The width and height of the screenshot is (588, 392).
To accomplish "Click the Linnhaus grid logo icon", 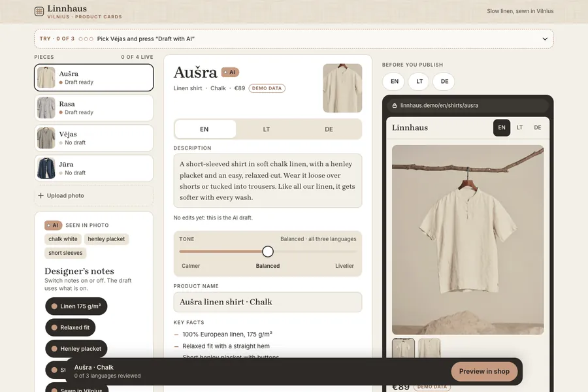I will [x=39, y=11].
